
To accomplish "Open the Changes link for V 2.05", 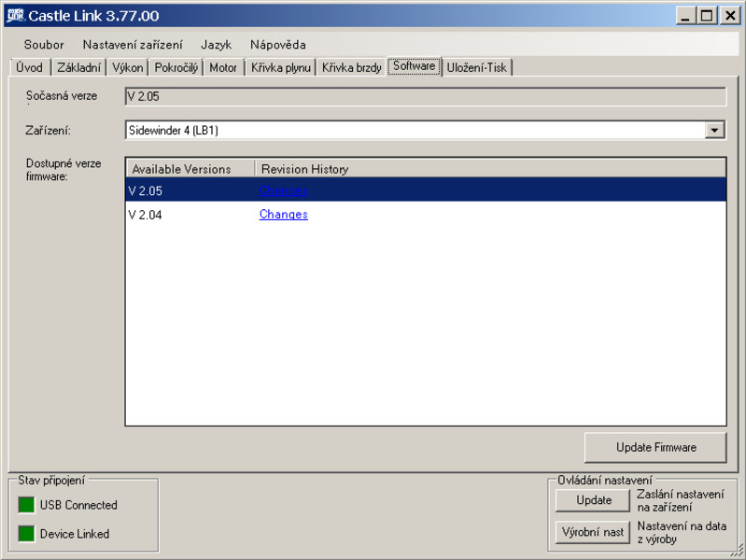I will 284,190.
